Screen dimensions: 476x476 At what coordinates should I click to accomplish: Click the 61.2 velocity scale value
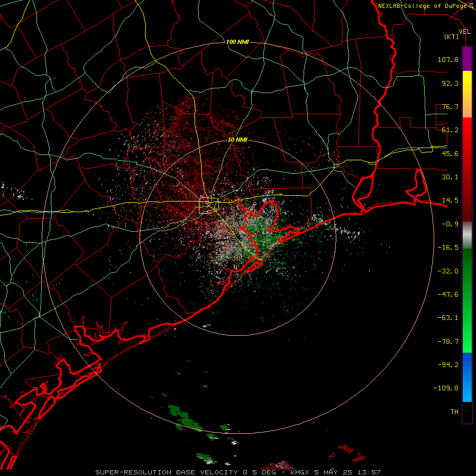pyautogui.click(x=450, y=130)
